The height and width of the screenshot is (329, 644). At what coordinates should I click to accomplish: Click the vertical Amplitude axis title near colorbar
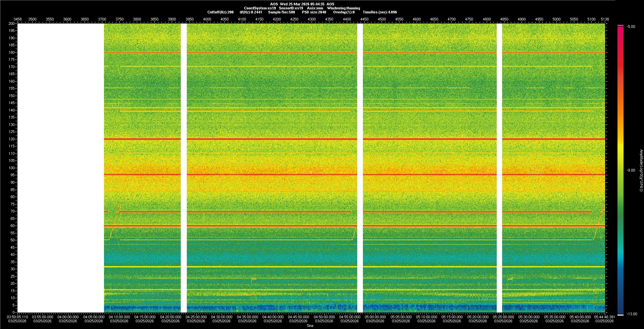[x=641, y=171]
